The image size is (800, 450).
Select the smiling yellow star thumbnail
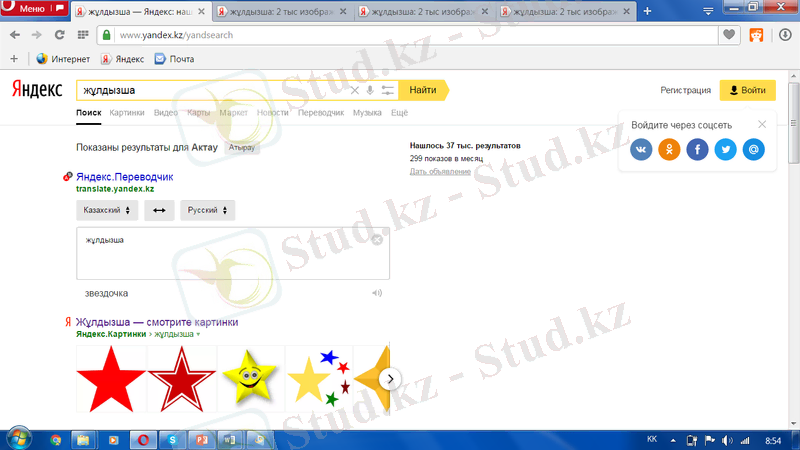pos(251,379)
